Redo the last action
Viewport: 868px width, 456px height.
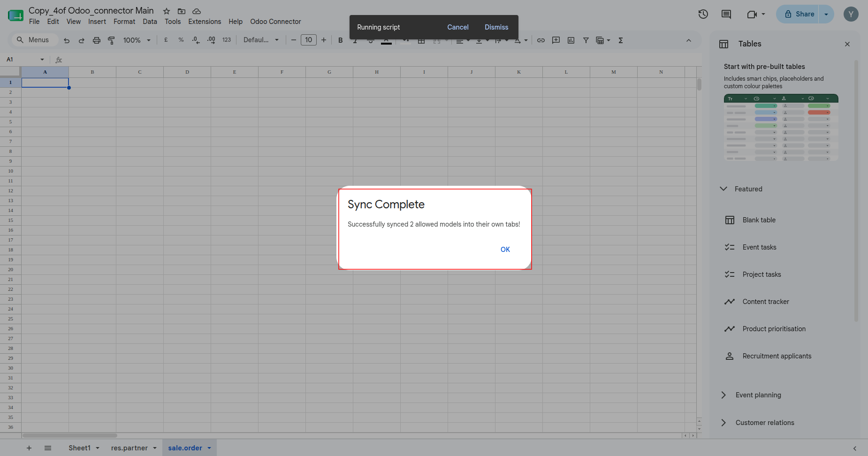pyautogui.click(x=82, y=40)
